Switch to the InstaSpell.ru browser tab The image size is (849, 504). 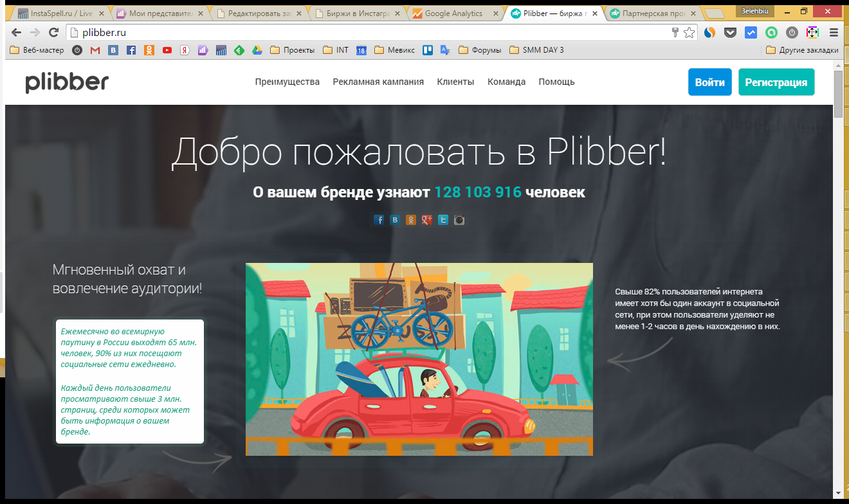58,13
